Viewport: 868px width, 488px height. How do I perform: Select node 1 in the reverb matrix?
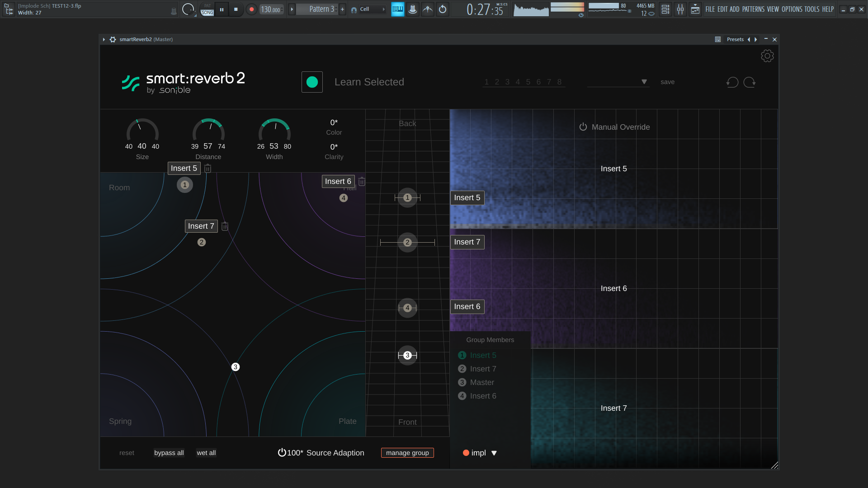[x=184, y=185]
